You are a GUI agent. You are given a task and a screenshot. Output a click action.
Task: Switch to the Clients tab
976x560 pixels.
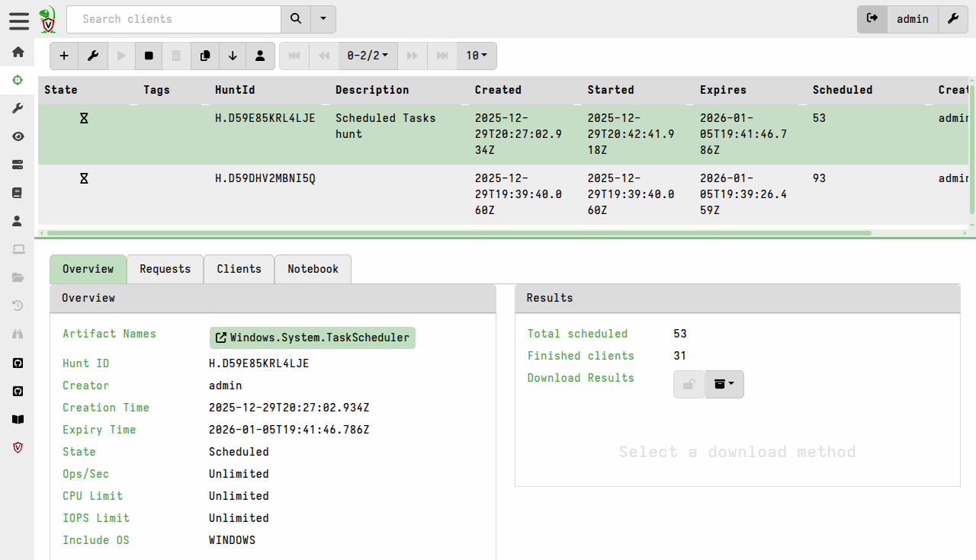click(x=239, y=269)
